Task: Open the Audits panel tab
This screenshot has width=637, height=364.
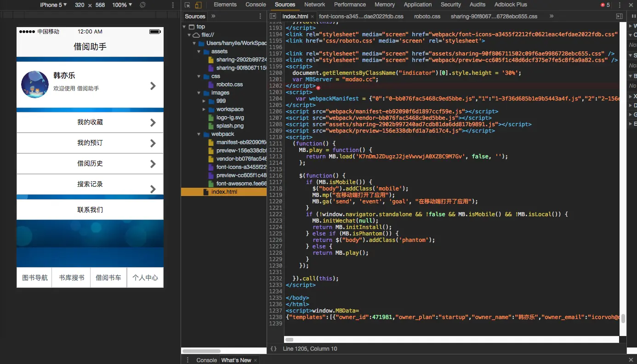Action: [x=478, y=5]
